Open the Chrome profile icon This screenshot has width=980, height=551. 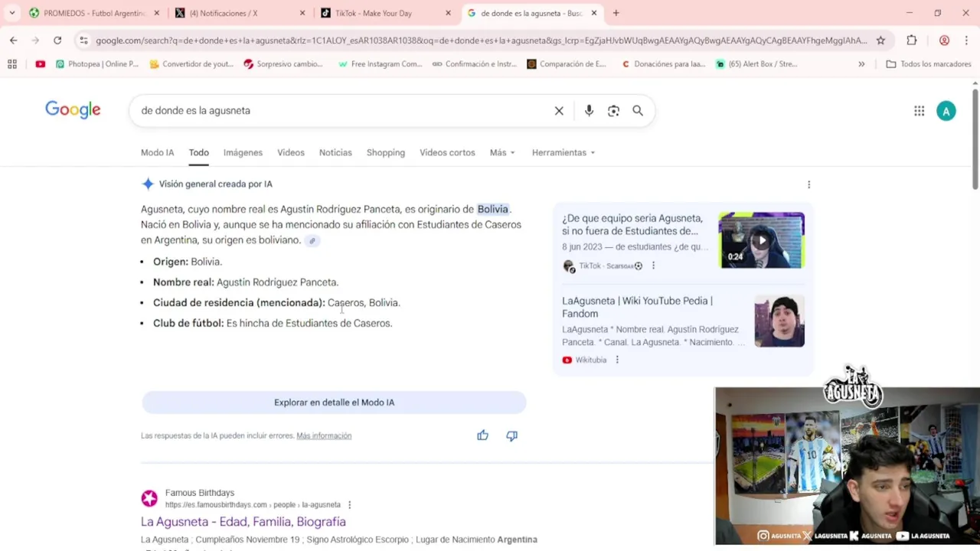pos(944,41)
